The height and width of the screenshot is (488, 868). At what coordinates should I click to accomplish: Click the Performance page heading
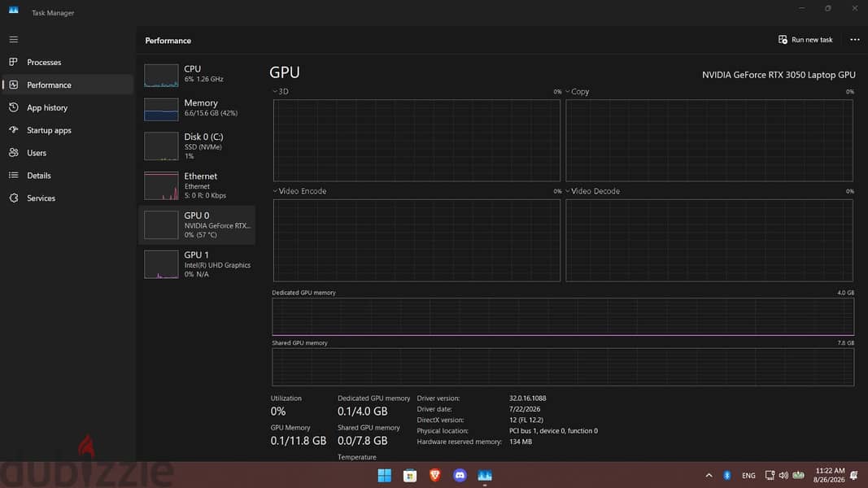click(x=168, y=41)
